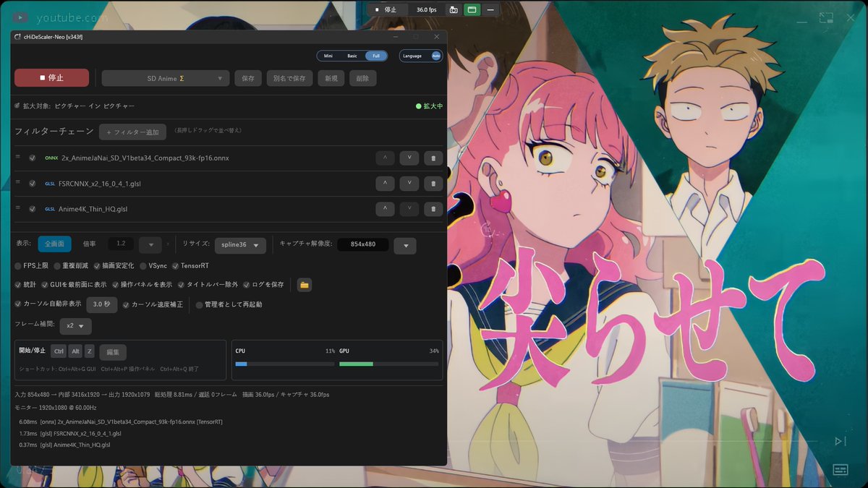Select the 全画面 display mode button
The height and width of the screenshot is (488, 868).
coord(54,244)
